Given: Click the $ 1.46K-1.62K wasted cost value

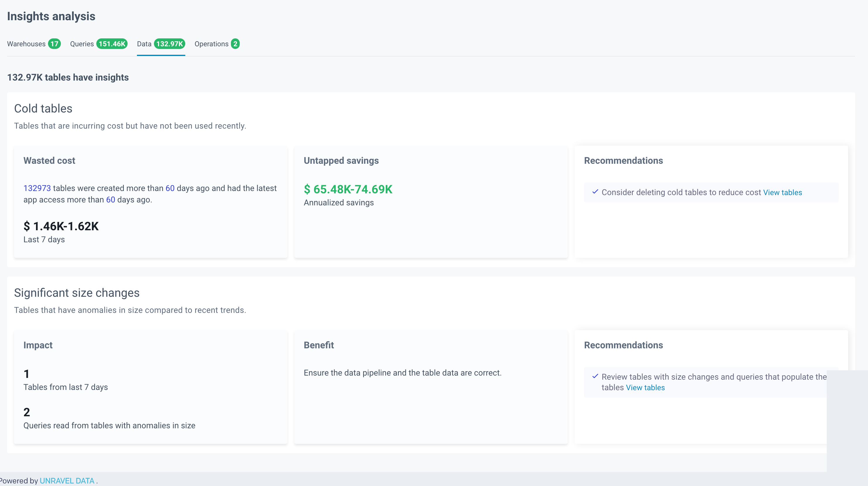Looking at the screenshot, I should tap(61, 226).
